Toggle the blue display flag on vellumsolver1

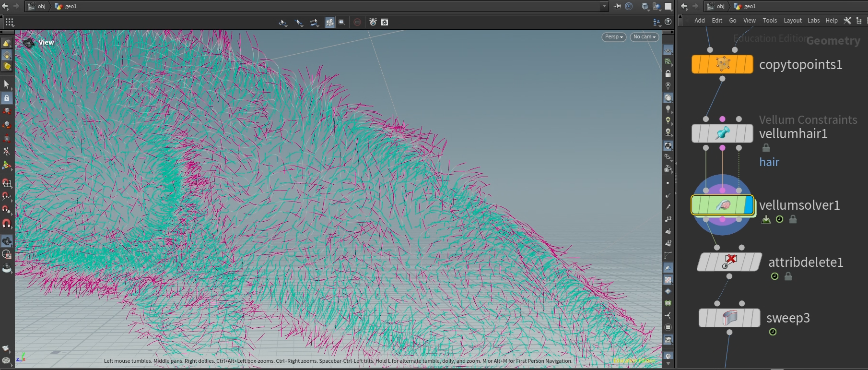749,205
